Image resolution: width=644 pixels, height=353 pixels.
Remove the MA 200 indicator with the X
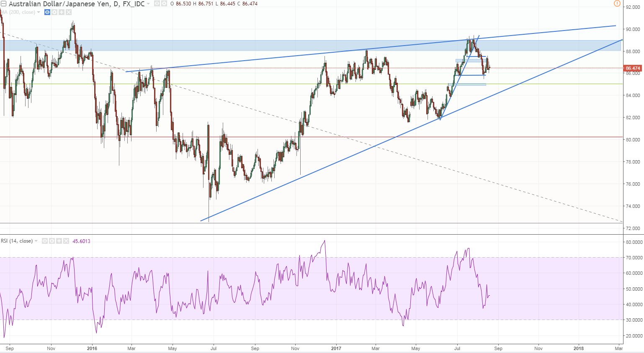[69, 12]
